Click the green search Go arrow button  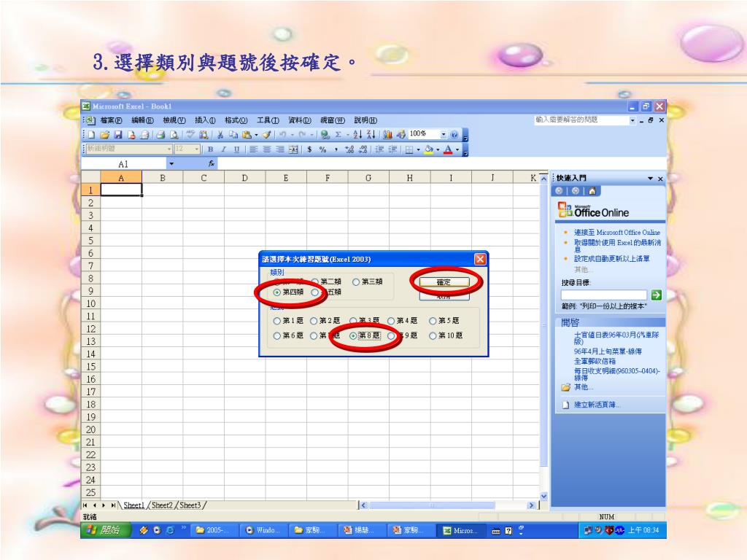(x=656, y=295)
